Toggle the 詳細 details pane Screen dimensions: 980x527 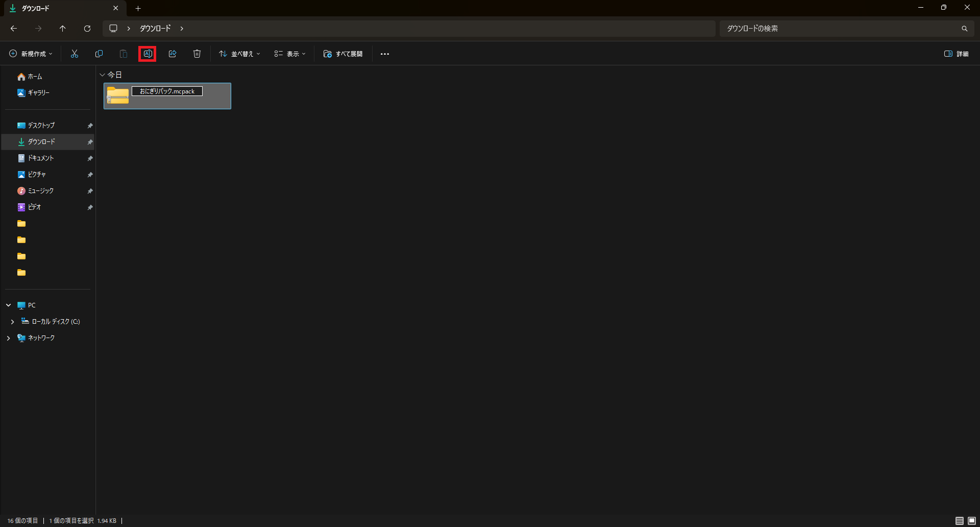(957, 54)
